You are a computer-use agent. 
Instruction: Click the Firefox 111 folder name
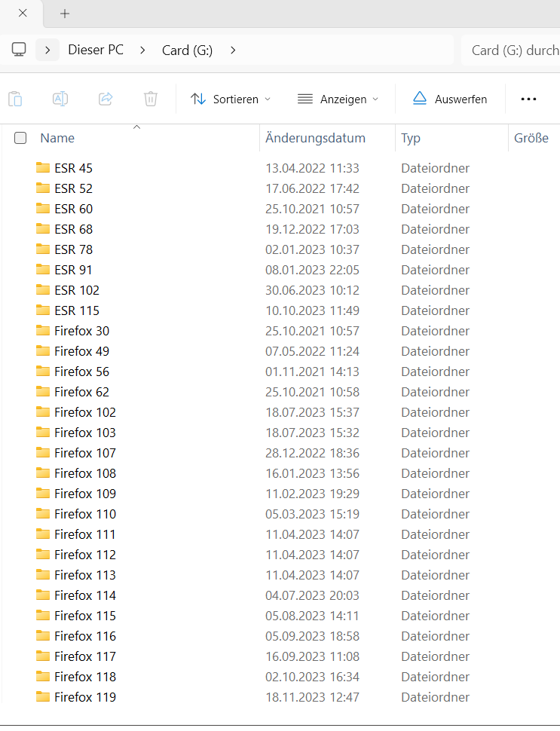point(84,534)
